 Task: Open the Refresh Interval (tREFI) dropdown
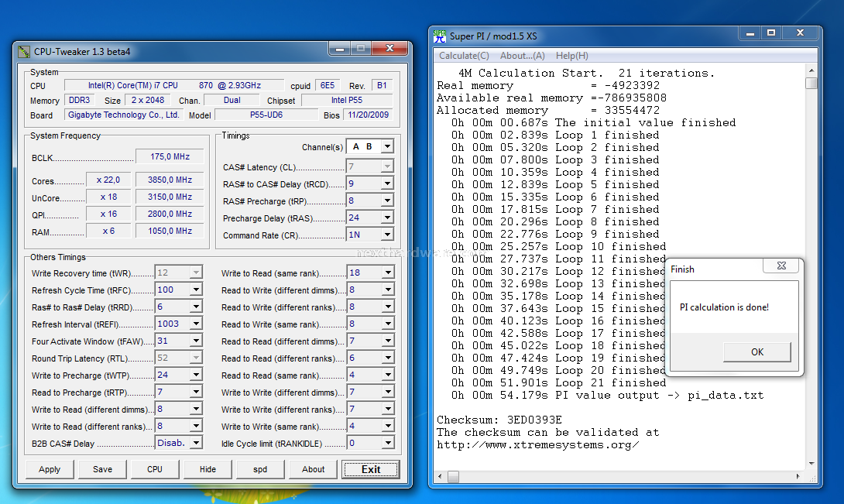(196, 324)
